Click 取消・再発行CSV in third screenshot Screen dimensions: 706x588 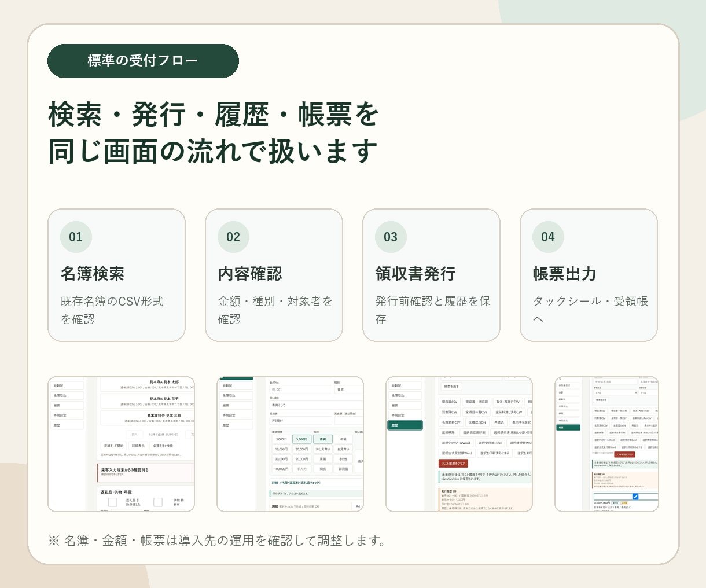[x=508, y=402]
